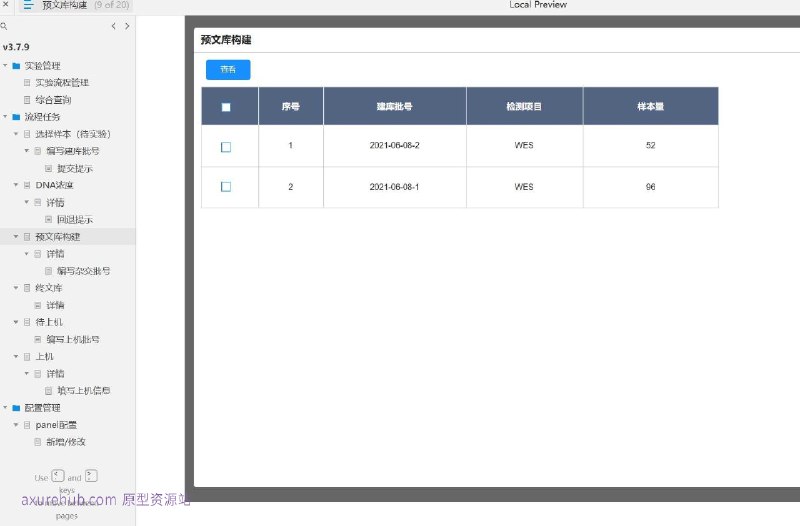Screen dimensions: 800x526
Task: Click the 检测项目 column header
Action: tap(524, 107)
